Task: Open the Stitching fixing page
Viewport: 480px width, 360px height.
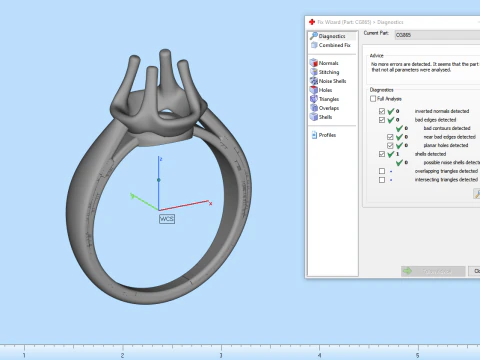Action: [x=325, y=72]
